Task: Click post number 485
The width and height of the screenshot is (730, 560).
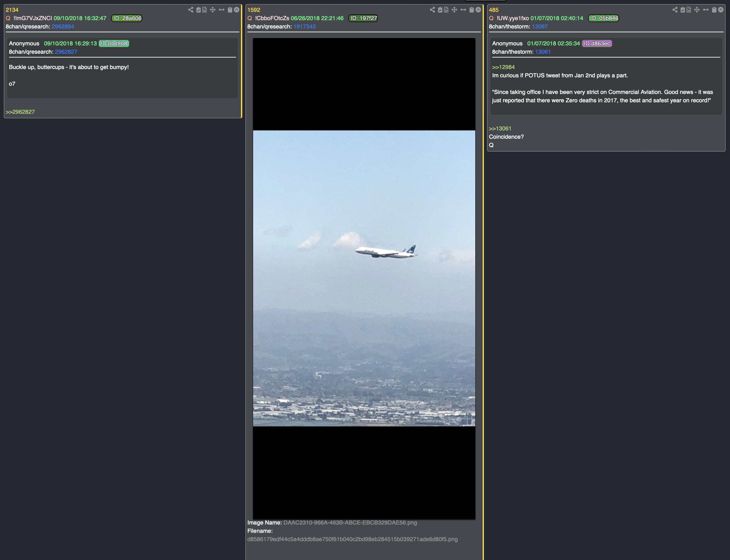Action: (494, 10)
